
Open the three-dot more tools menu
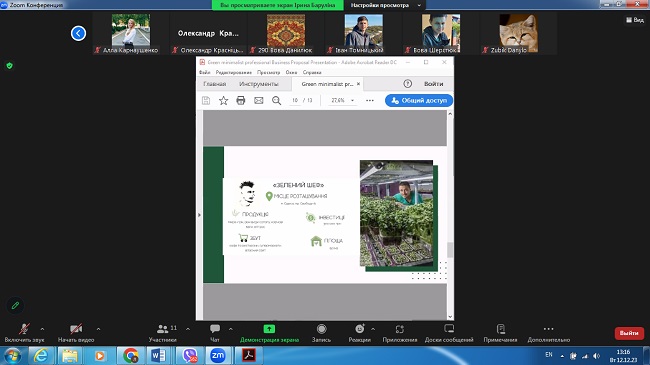(370, 100)
